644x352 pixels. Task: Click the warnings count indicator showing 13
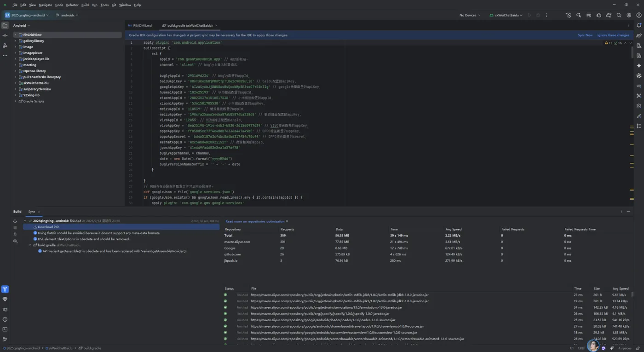[x=609, y=43]
